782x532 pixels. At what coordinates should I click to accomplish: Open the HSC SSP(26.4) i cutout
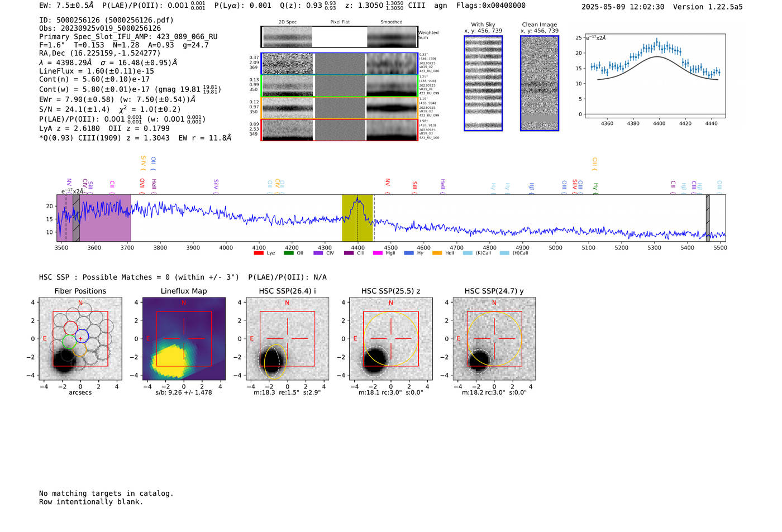point(287,339)
